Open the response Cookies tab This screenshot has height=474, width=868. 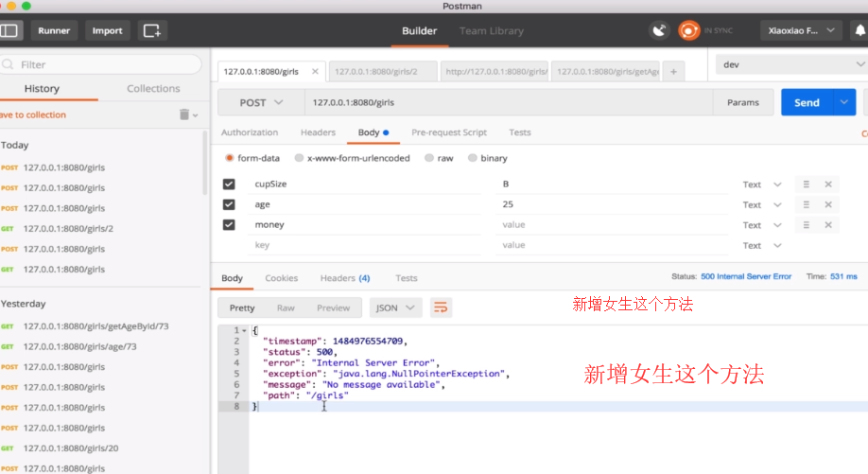(x=281, y=278)
